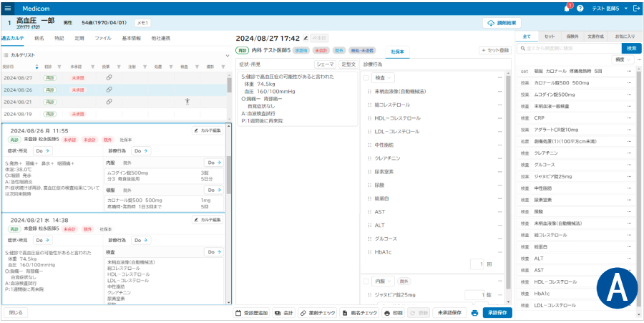
Task: Click the 検査 count field showing 1 回
Action: click(x=477, y=264)
